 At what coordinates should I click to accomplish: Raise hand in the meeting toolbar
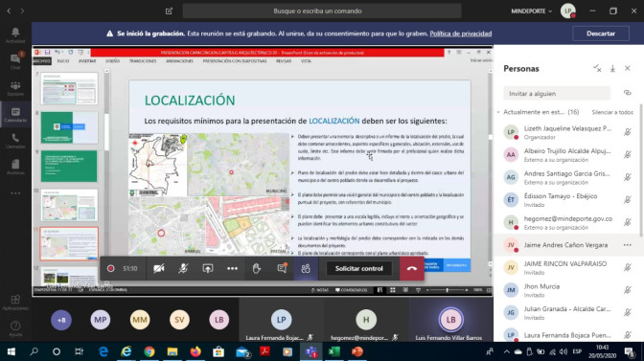[257, 268]
